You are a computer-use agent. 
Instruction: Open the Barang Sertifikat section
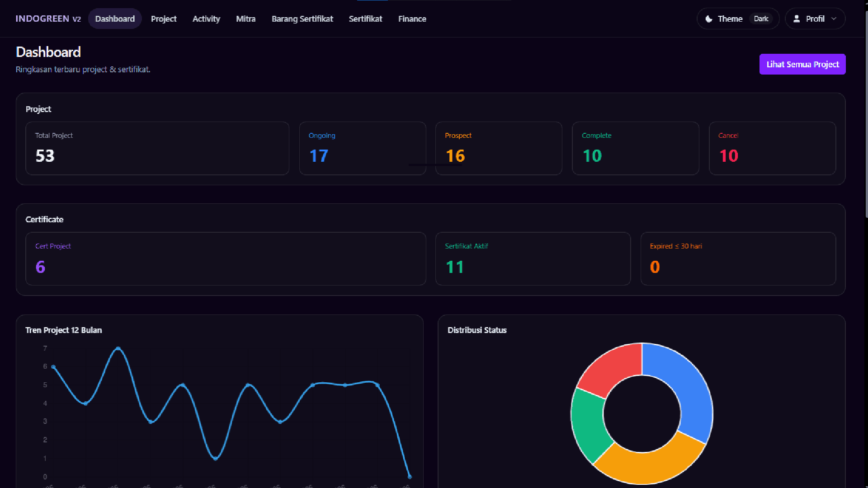pos(302,19)
